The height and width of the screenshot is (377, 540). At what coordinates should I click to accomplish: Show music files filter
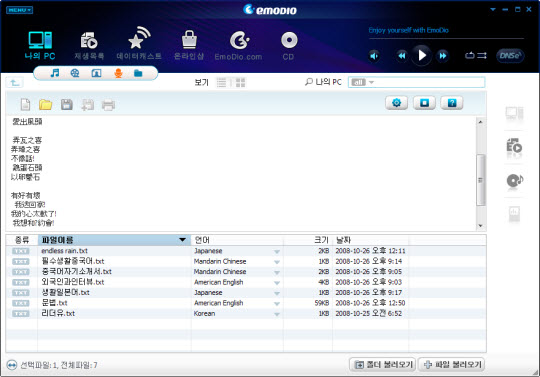pos(55,73)
